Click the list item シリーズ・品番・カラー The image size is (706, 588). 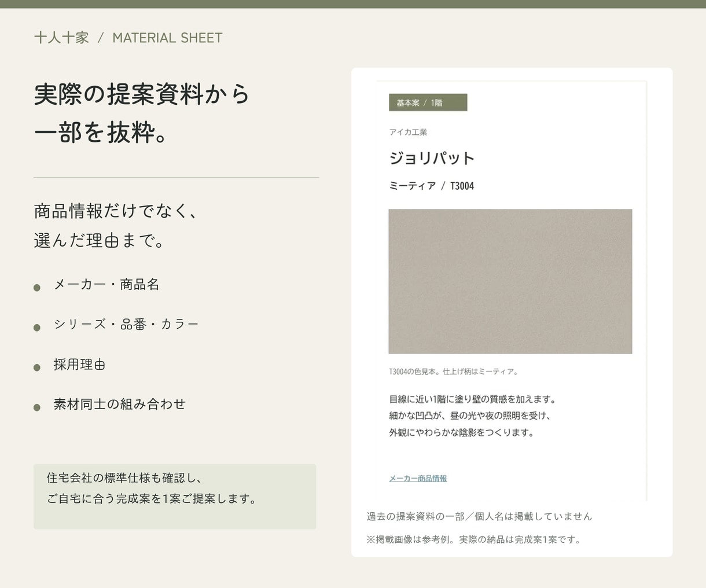click(126, 324)
